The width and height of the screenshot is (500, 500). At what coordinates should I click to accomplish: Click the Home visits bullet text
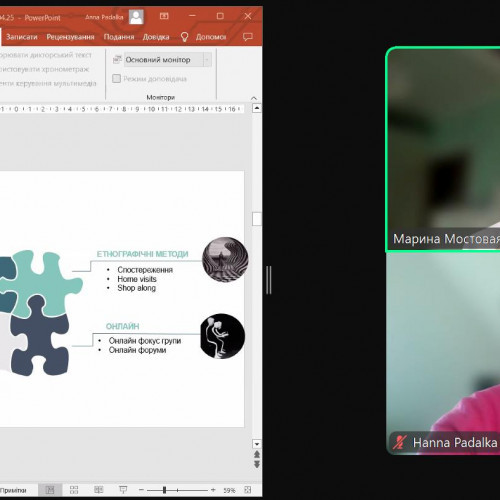point(137,279)
